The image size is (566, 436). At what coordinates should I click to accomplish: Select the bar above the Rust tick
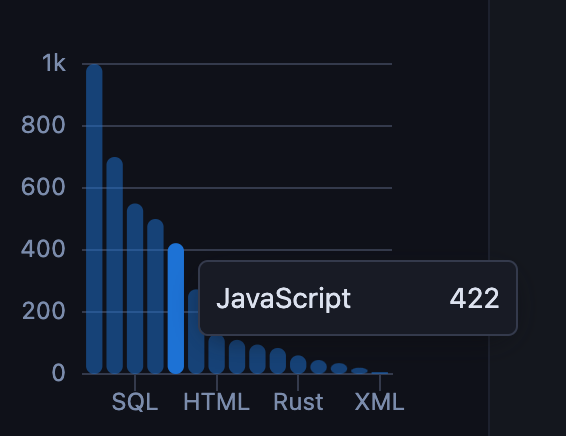tap(298, 365)
